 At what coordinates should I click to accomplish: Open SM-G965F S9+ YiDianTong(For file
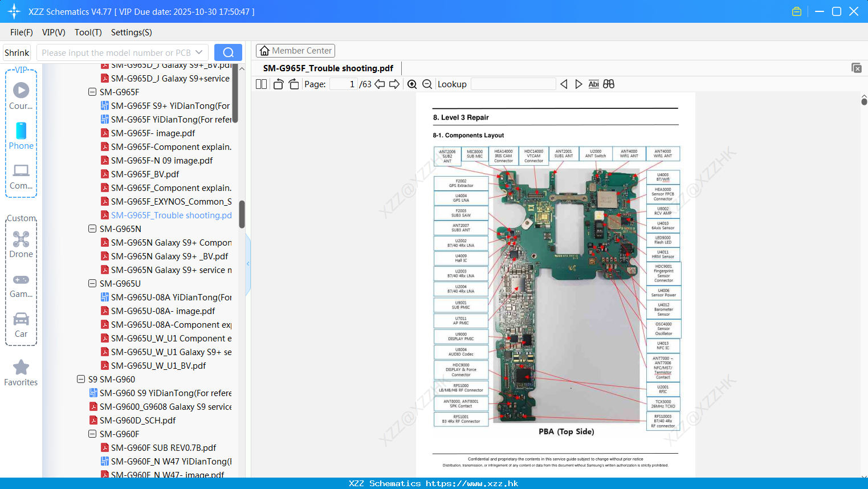[166, 105]
